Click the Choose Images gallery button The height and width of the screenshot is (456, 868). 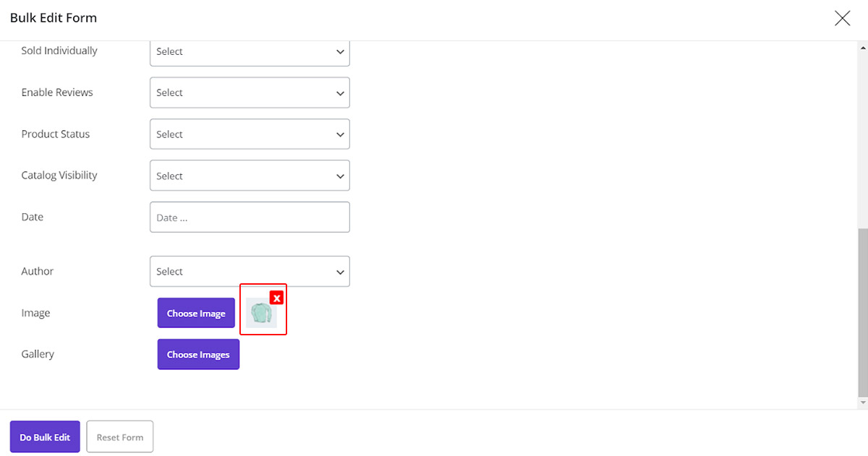click(x=198, y=355)
